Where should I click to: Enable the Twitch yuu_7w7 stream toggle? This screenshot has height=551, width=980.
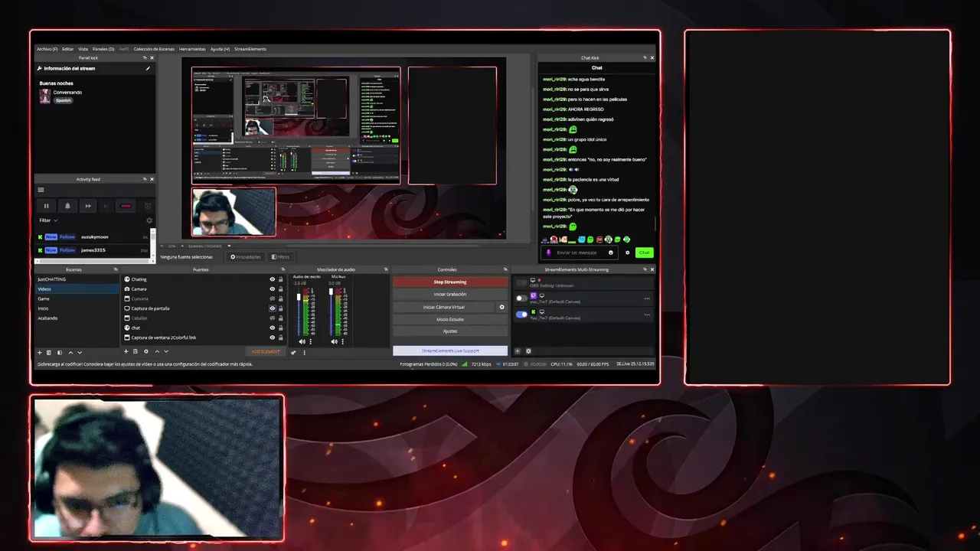coord(522,298)
